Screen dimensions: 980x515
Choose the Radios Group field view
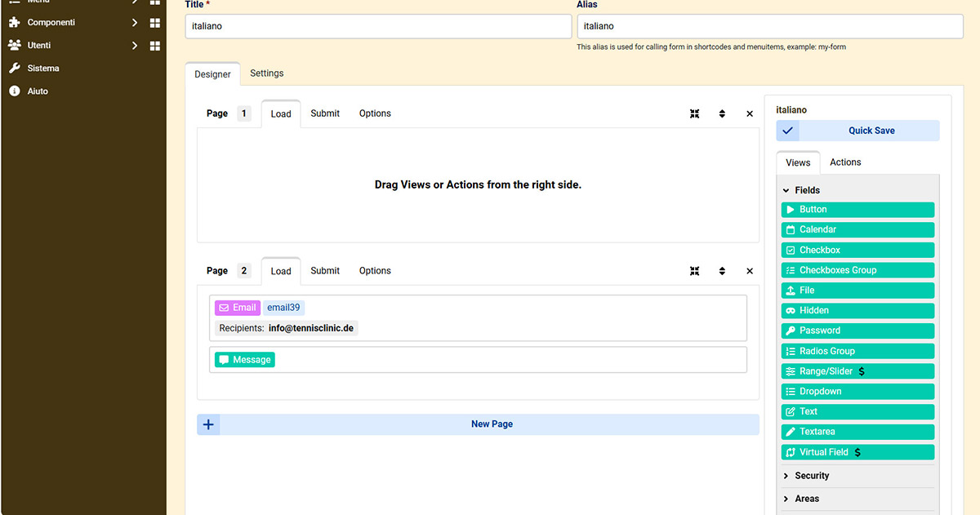click(857, 351)
